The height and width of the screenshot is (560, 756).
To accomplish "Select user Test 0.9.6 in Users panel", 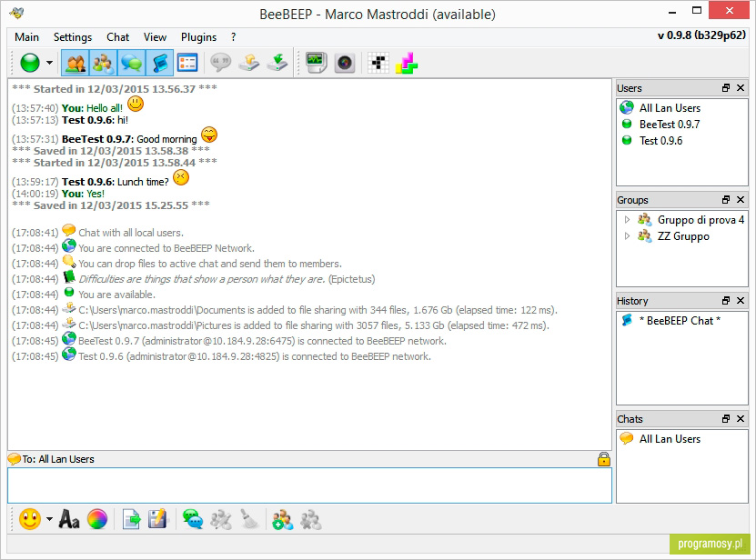I will coord(661,141).
